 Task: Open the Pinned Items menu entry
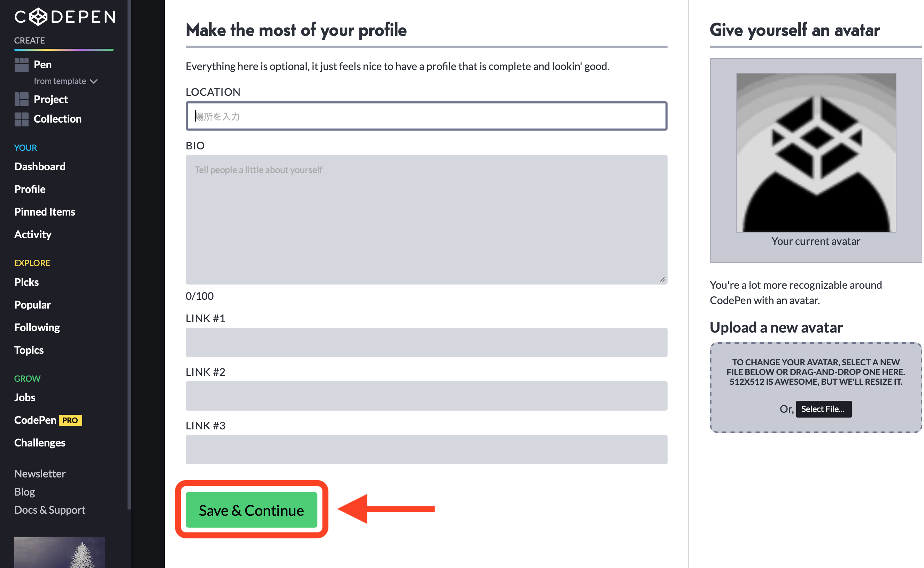pyautogui.click(x=45, y=212)
